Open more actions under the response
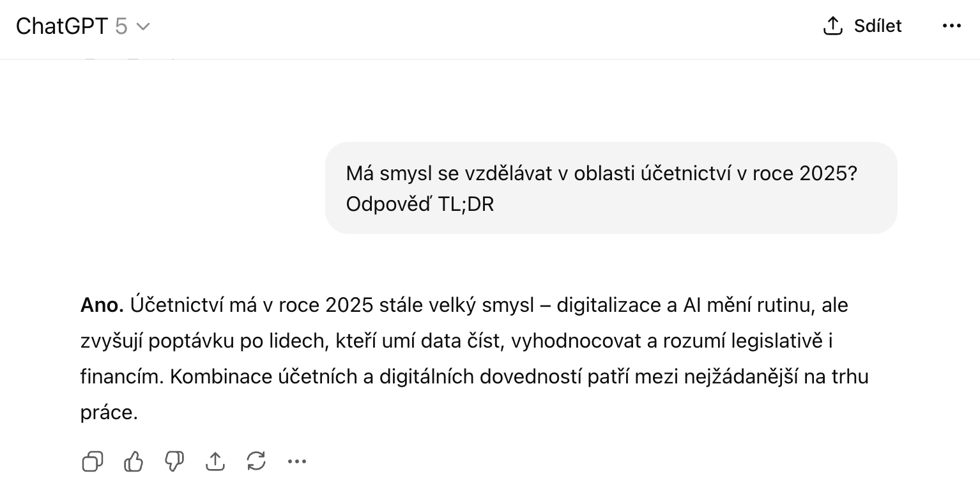 tap(297, 461)
